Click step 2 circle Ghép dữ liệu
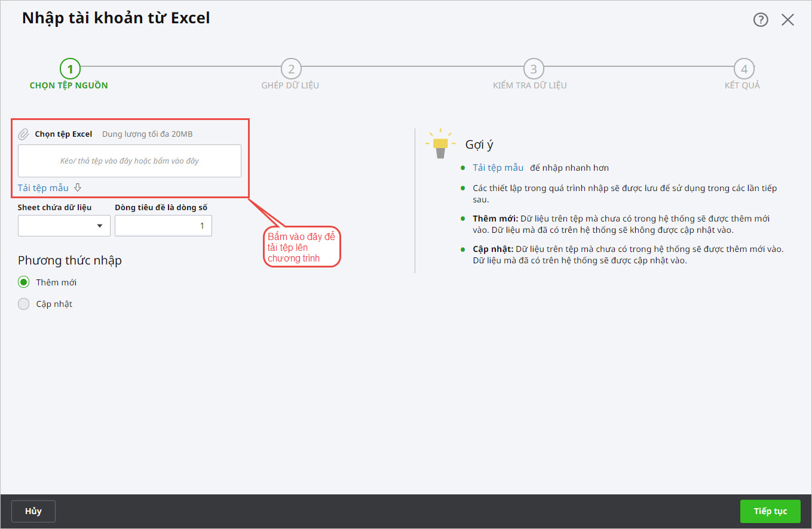This screenshot has height=529, width=812. 291,69
